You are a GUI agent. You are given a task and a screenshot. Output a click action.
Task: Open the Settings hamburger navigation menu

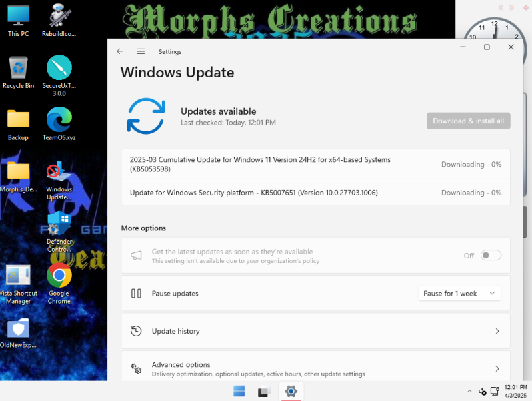[x=141, y=51]
